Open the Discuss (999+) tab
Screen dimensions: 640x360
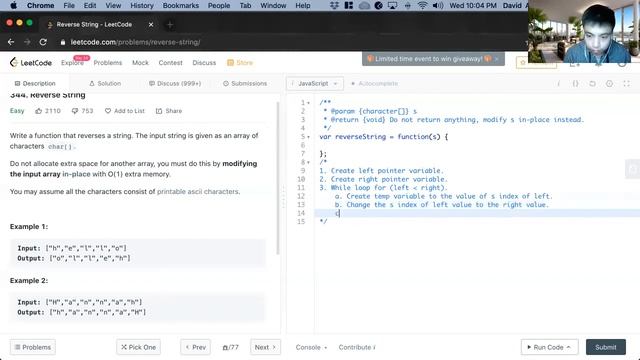click(x=175, y=83)
